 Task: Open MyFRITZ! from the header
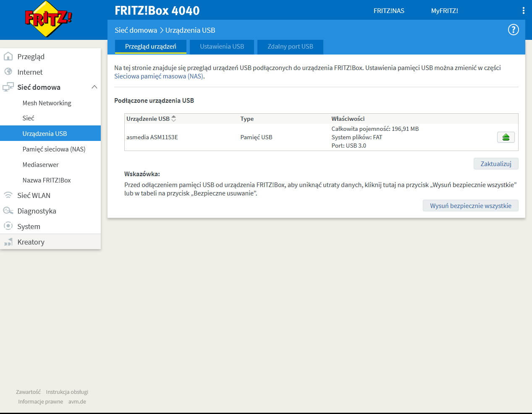(444, 11)
